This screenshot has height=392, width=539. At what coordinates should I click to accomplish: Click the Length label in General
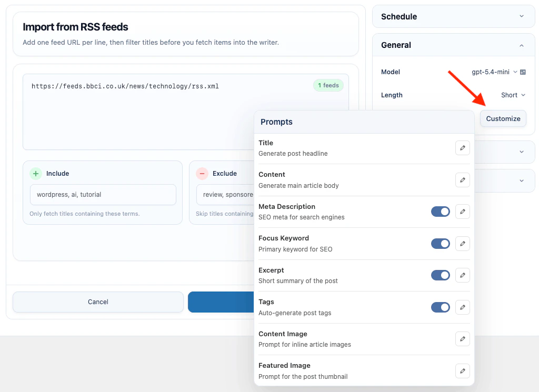click(392, 95)
